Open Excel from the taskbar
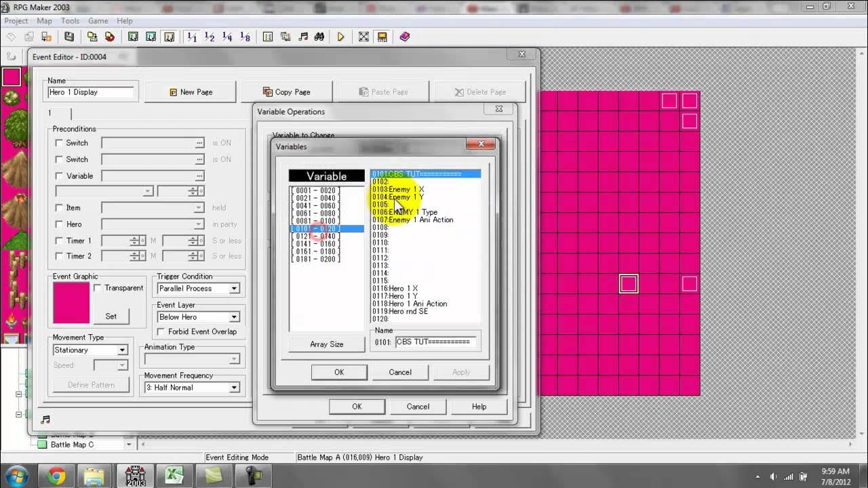 (176, 476)
